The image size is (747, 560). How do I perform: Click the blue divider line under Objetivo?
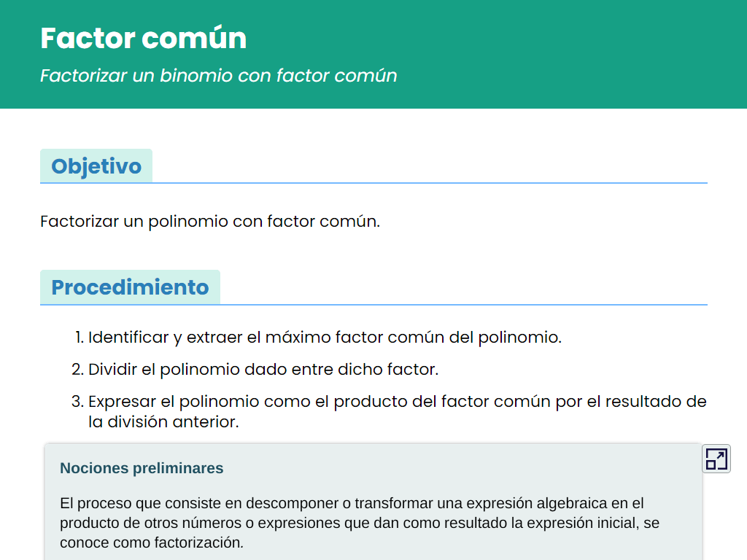point(373,183)
